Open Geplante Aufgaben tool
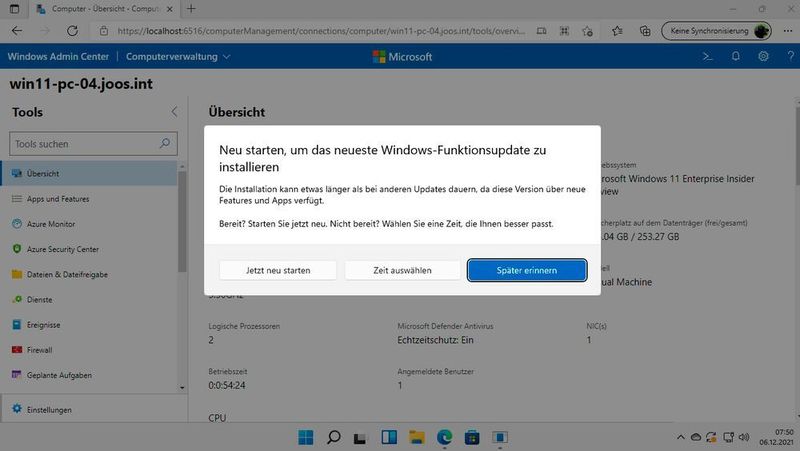The width and height of the screenshot is (800, 451). 90,375
